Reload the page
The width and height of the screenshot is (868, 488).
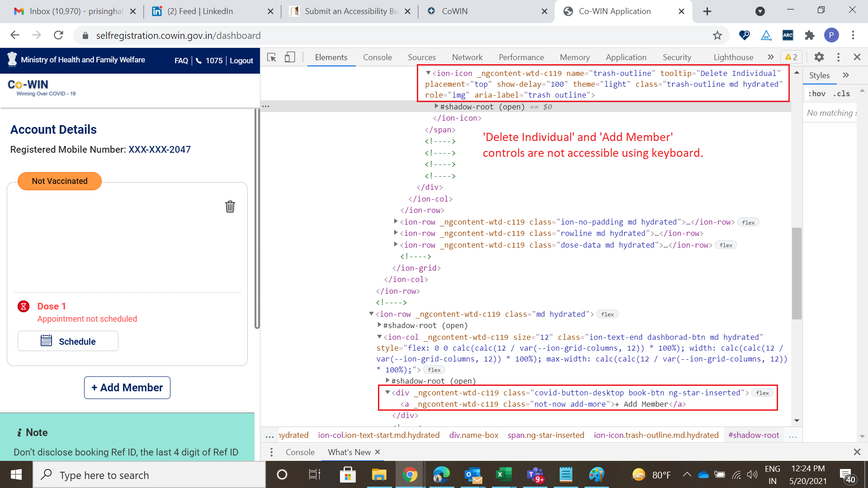point(58,35)
